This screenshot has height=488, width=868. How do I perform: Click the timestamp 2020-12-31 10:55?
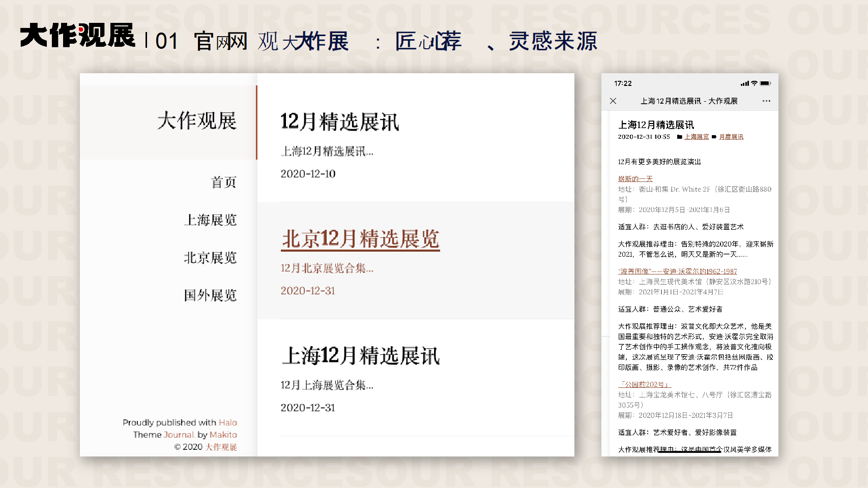click(644, 137)
